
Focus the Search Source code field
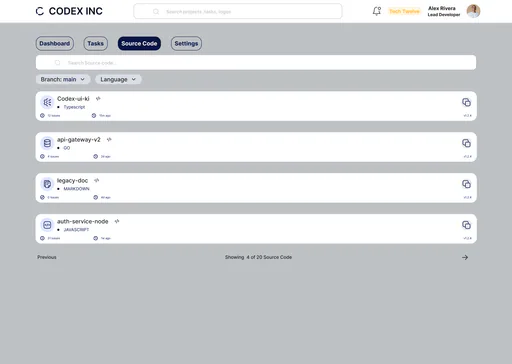256,63
